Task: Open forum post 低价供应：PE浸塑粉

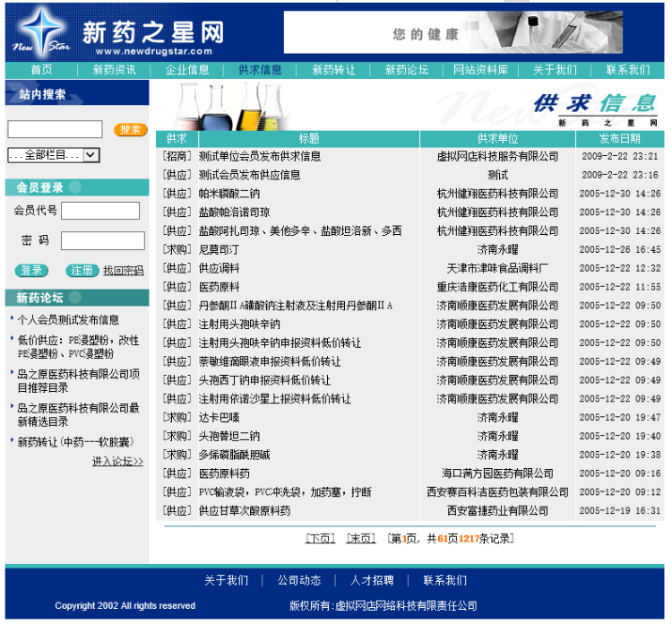Action: coord(78,347)
